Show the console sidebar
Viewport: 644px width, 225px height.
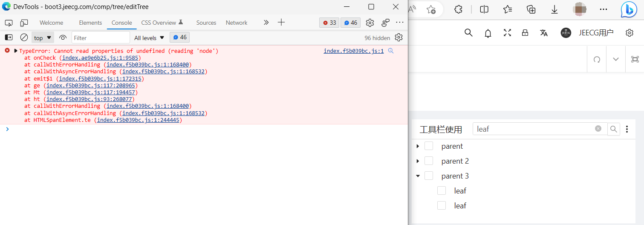9,37
